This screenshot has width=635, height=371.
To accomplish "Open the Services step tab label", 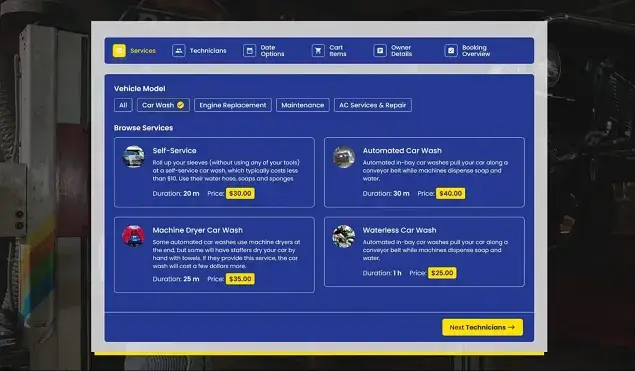I will pos(143,51).
